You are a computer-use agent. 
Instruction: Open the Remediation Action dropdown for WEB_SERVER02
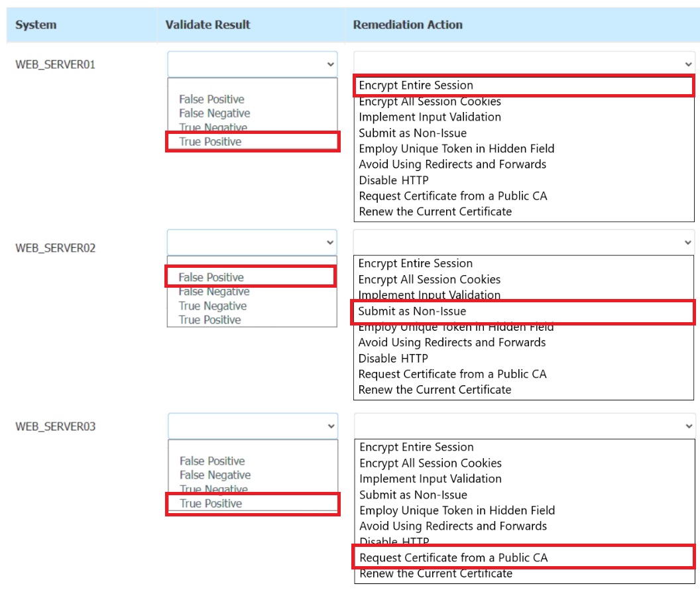pos(524,241)
